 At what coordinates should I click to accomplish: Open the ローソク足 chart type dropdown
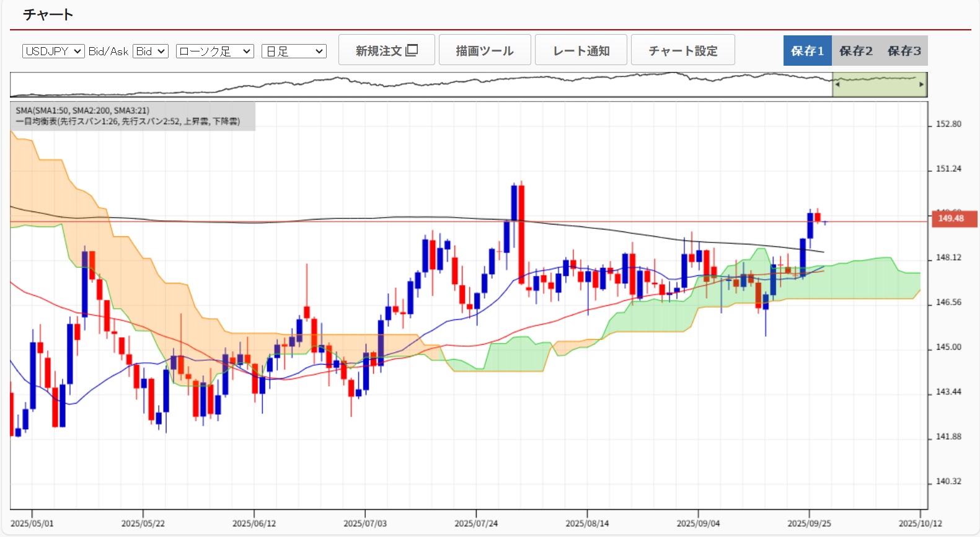(215, 51)
